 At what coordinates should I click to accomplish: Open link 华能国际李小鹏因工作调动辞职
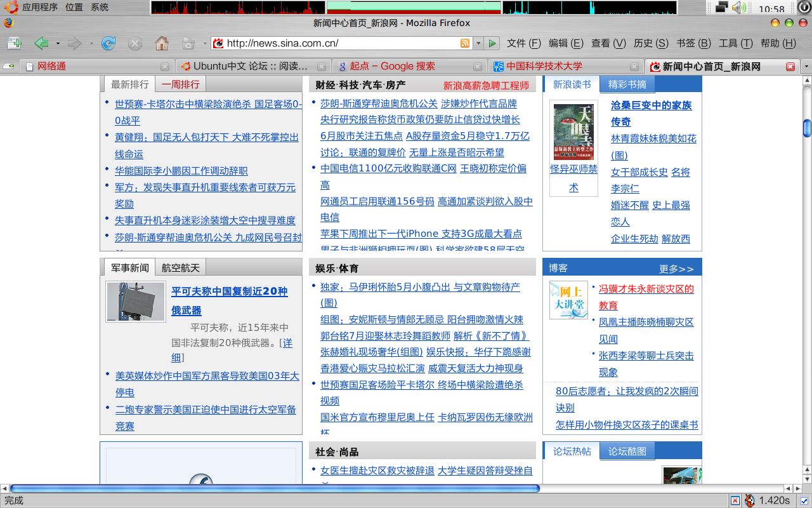point(181,171)
